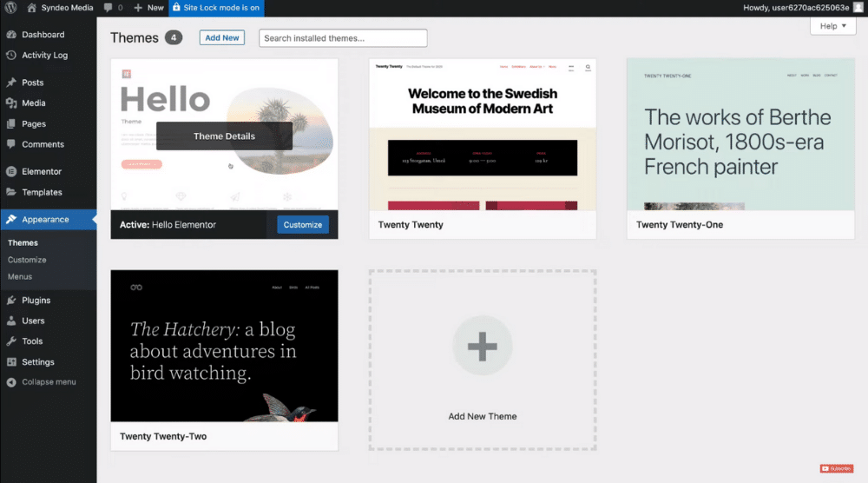The image size is (868, 483).
Task: Click the plus New icon in admin bar
Action: point(138,8)
